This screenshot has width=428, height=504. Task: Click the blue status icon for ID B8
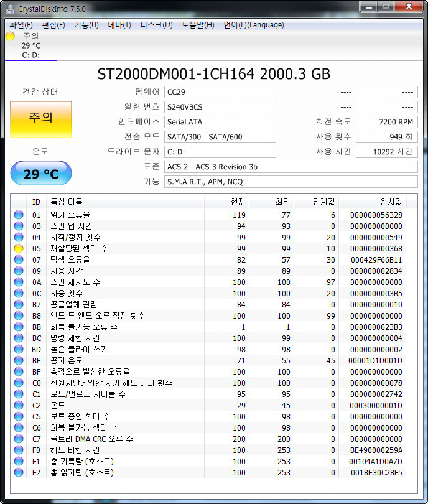tap(19, 315)
